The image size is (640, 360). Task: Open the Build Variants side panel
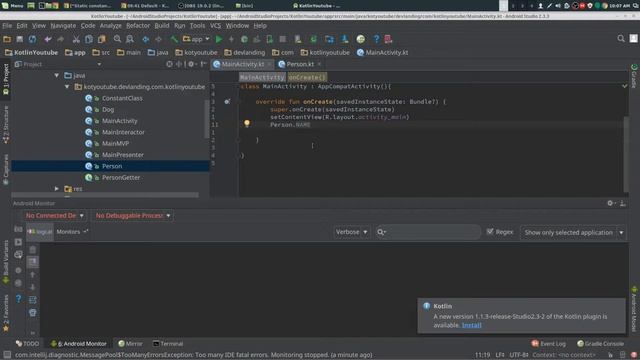(6, 261)
